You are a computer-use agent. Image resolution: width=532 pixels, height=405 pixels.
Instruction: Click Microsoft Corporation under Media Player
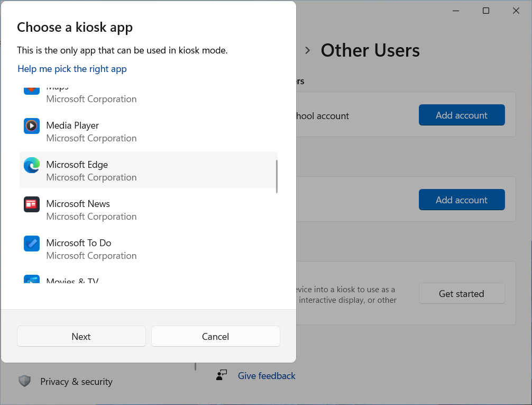tap(91, 138)
